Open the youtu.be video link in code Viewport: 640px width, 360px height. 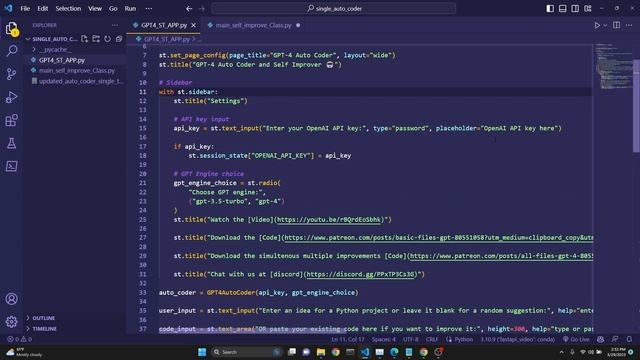[x=329, y=220]
